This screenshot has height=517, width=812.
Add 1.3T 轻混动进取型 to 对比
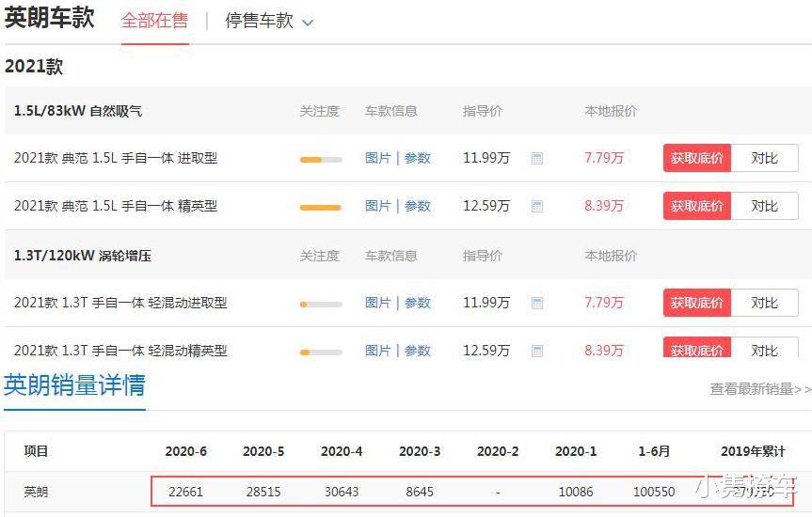(x=764, y=303)
